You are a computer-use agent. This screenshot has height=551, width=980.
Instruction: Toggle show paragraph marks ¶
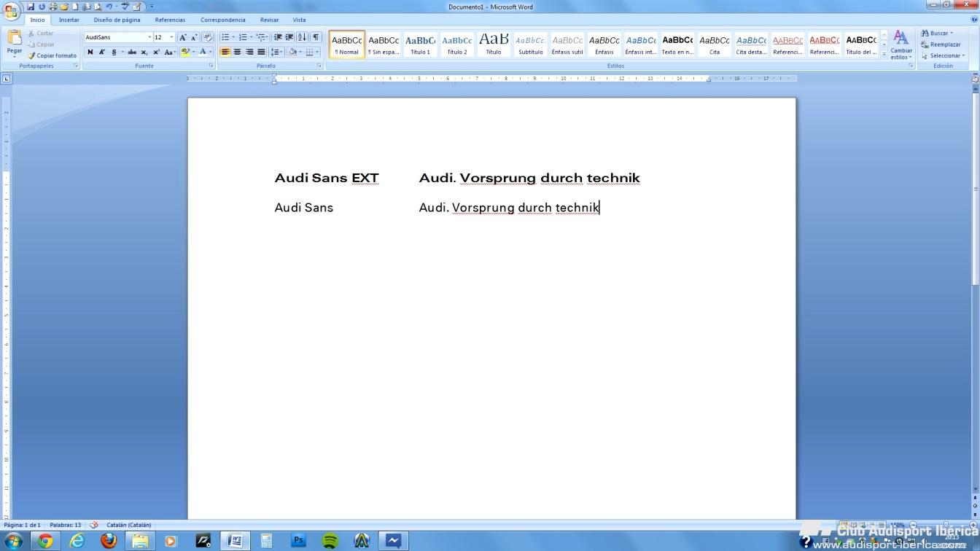[x=316, y=37]
